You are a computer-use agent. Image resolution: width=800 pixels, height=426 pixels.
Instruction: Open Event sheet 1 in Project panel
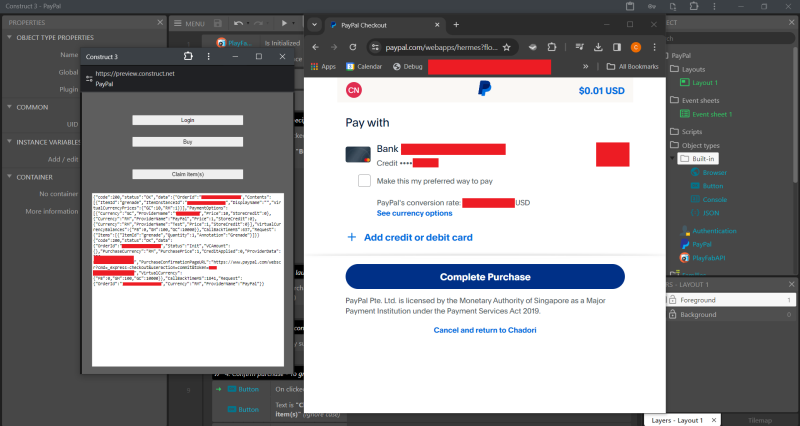pos(707,114)
